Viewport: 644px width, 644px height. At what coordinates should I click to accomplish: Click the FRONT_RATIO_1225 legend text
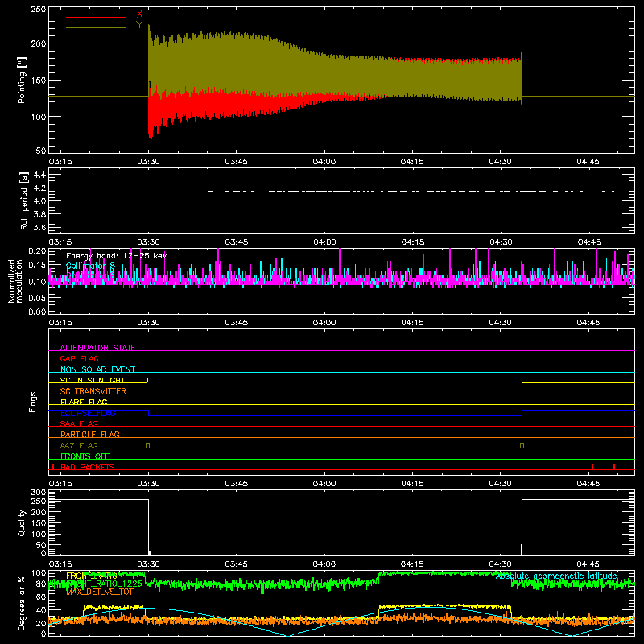pyautogui.click(x=103, y=584)
